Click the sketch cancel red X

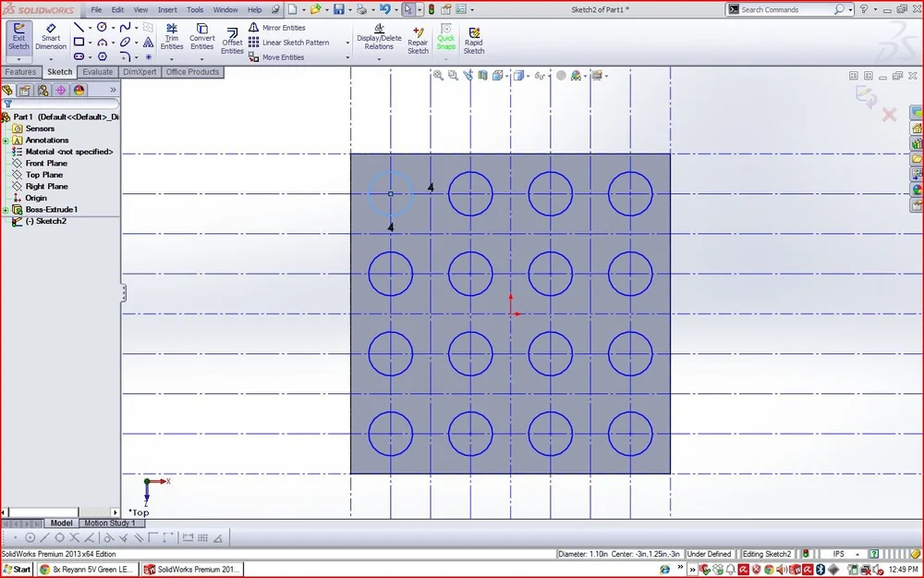point(889,115)
